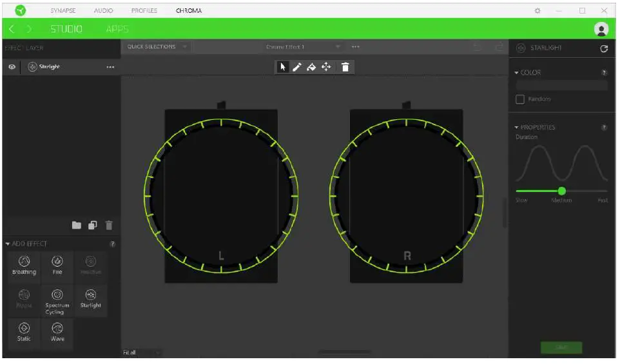Viewport: 620px width, 364px height.
Task: Go back with the left arrow
Action: pyautogui.click(x=12, y=29)
